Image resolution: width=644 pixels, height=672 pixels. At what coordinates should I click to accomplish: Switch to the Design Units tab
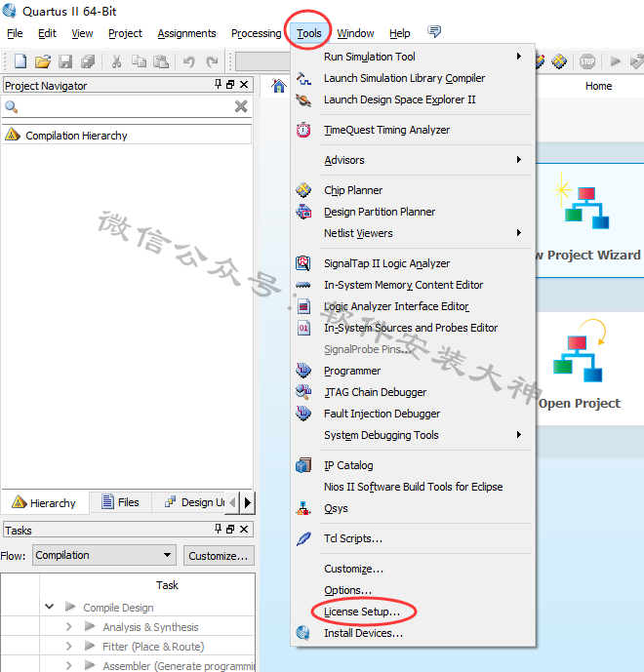click(195, 502)
